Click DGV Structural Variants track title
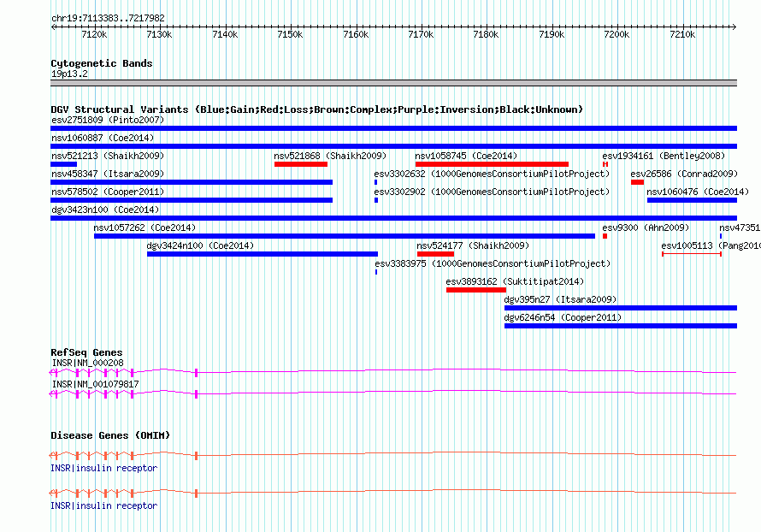Viewport: 761px width, 532px height. click(316, 109)
